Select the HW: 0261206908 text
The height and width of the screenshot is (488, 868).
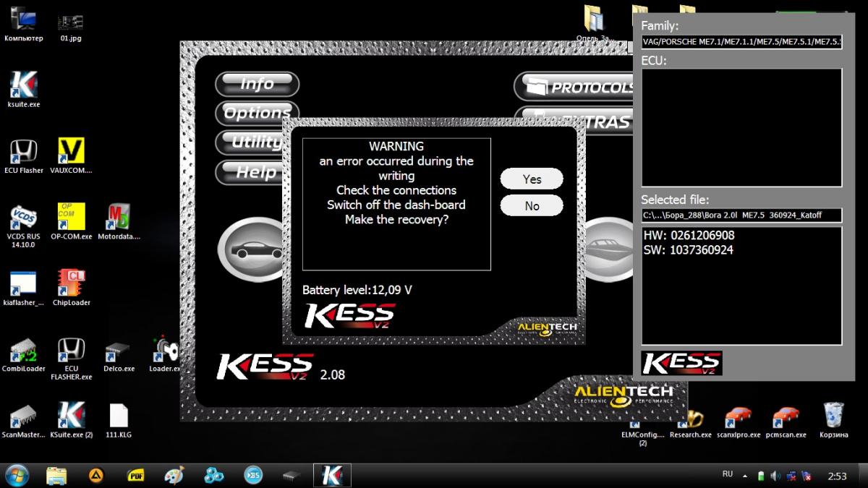coord(688,236)
